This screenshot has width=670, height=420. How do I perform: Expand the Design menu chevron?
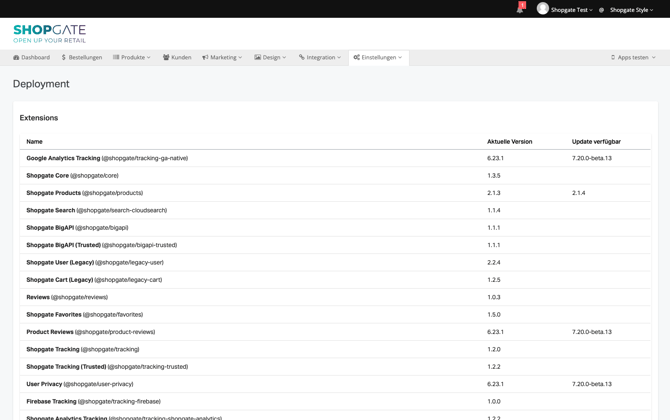pos(284,58)
